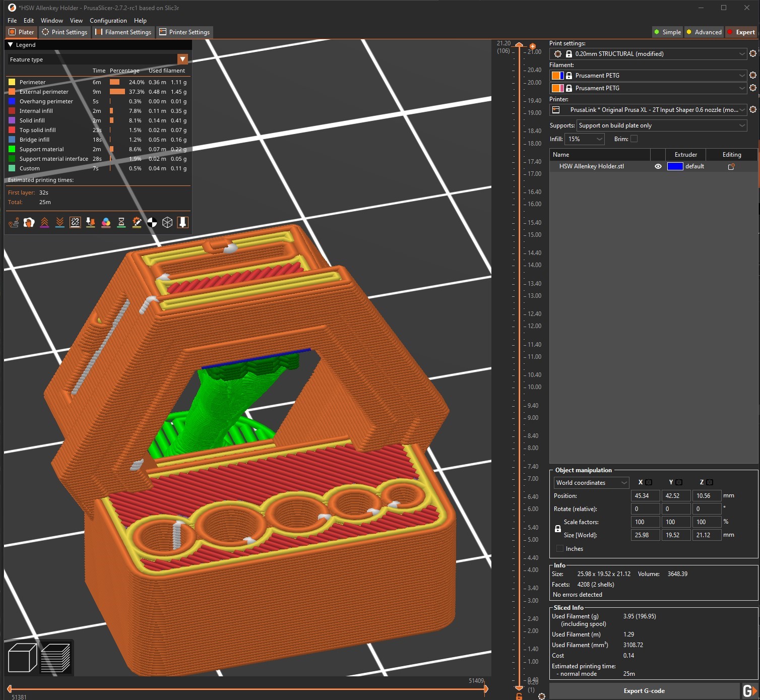Toggle the Inches checkbox

click(x=559, y=549)
